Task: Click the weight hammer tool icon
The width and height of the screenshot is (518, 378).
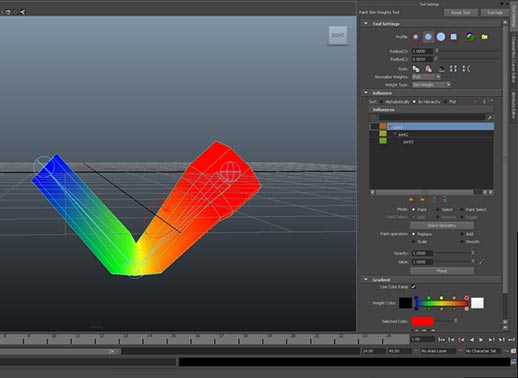Action: tap(441, 69)
